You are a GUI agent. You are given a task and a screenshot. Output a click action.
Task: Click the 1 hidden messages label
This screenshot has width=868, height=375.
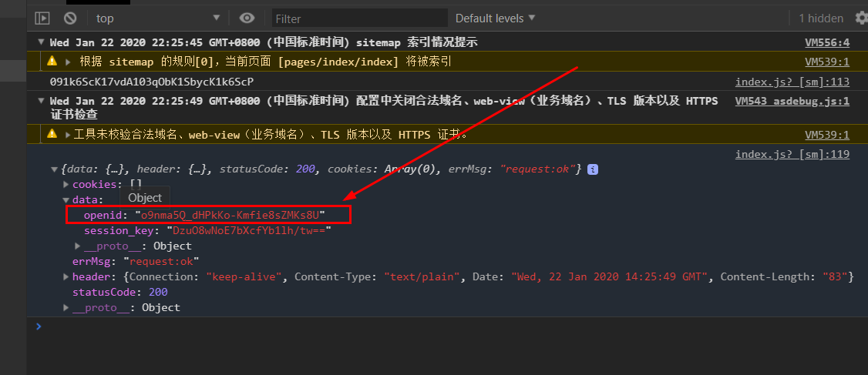pyautogui.click(x=821, y=18)
